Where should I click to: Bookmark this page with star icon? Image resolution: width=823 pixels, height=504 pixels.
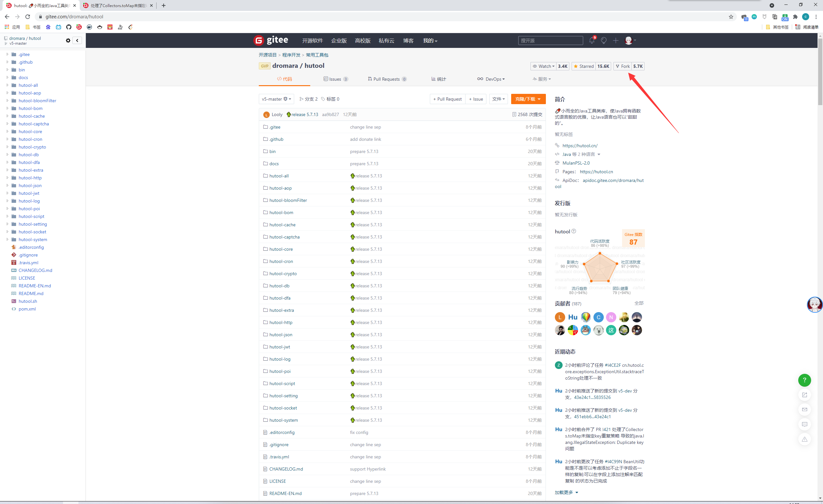coord(731,17)
